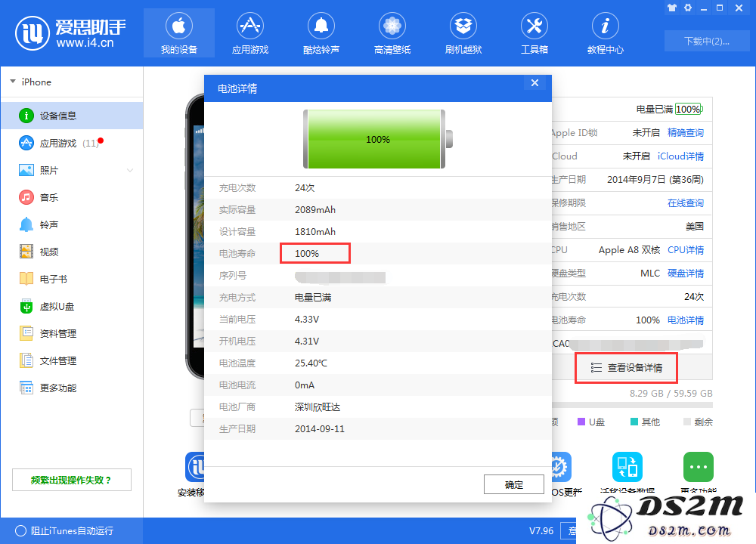This screenshot has height=544, width=756.
Task: Collapse the iPhone device tree
Action: (13, 82)
